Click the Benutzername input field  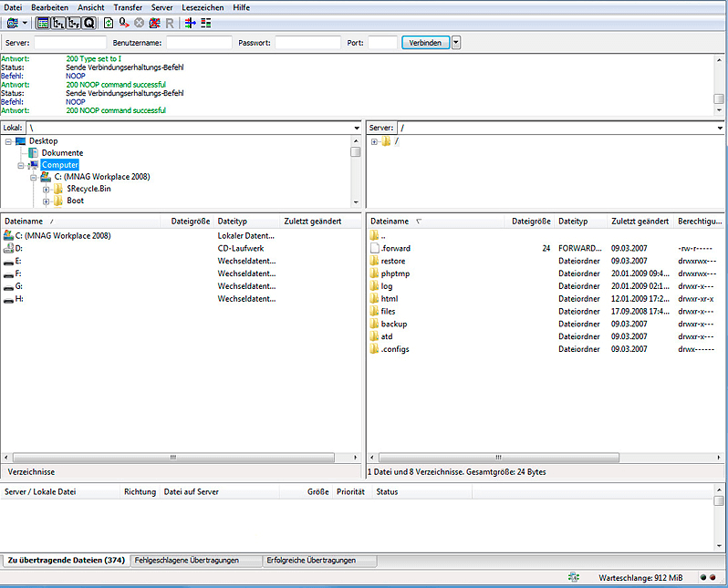point(199,43)
